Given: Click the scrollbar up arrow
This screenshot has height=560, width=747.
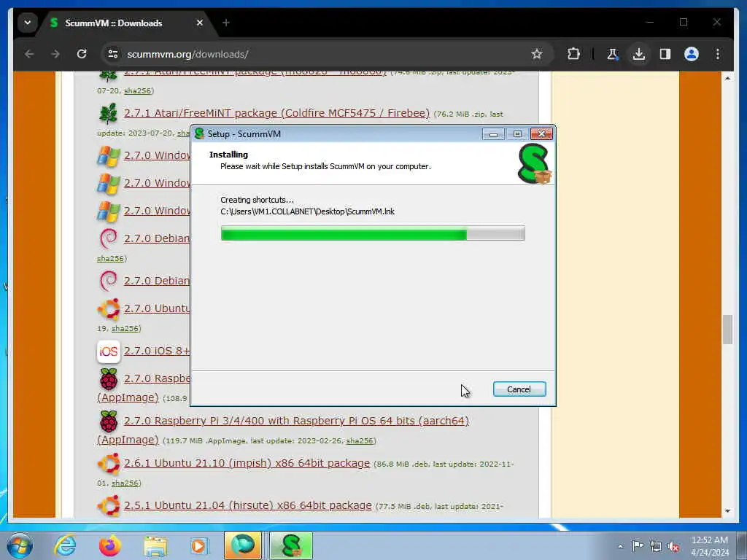Looking at the screenshot, I should 727,77.
